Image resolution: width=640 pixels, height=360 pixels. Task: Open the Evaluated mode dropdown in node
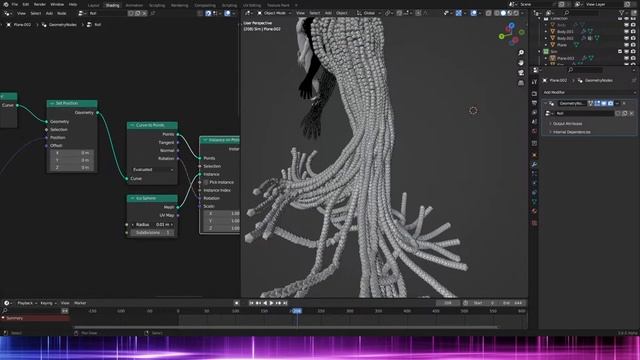point(153,169)
